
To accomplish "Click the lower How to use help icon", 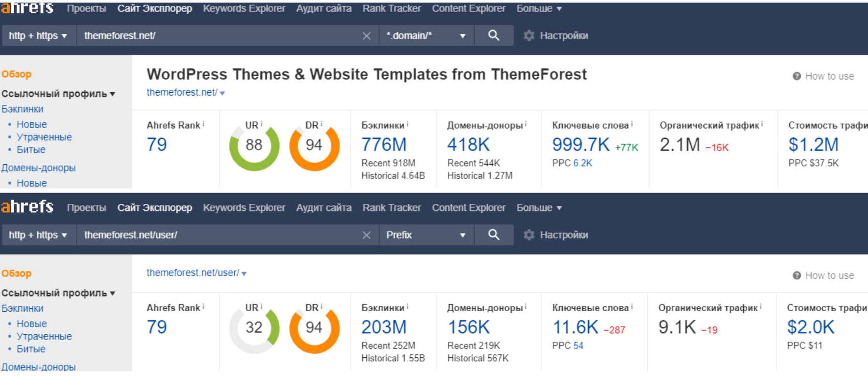I will click(x=796, y=275).
